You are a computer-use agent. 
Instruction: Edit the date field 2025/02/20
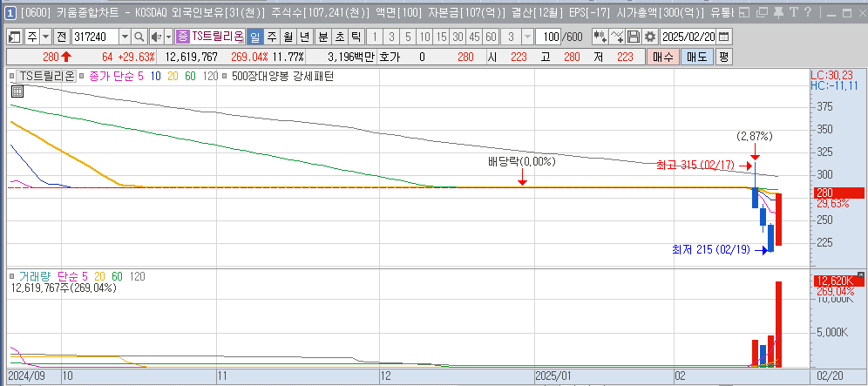(x=688, y=37)
